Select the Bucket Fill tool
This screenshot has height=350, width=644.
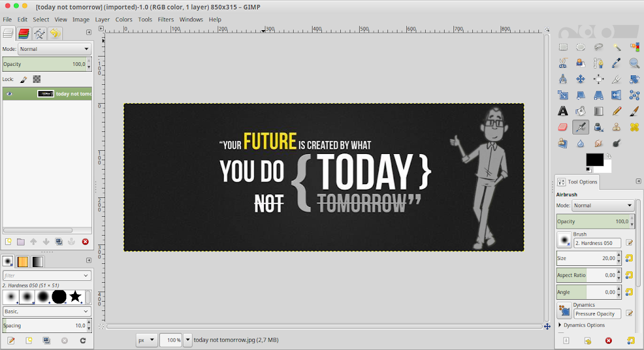[580, 111]
